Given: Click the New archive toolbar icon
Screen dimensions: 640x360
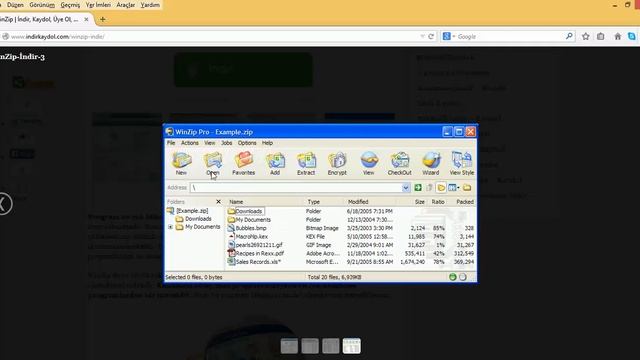Looking at the screenshot, I should point(181,163).
